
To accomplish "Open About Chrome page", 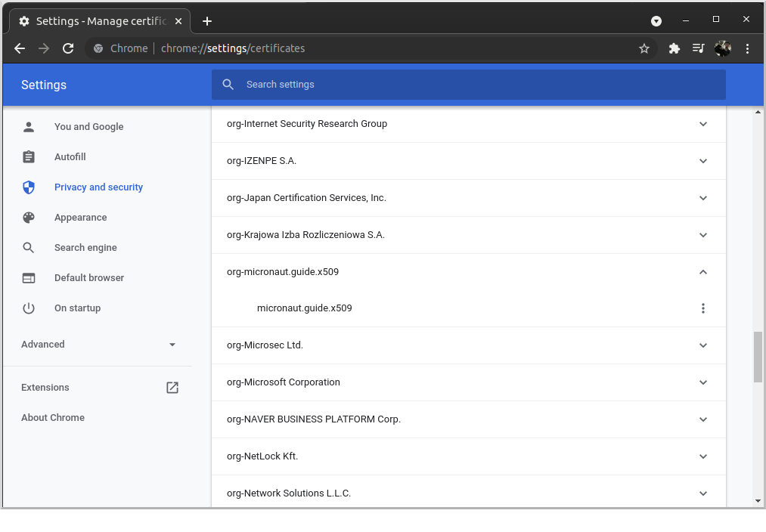I will pos(53,418).
